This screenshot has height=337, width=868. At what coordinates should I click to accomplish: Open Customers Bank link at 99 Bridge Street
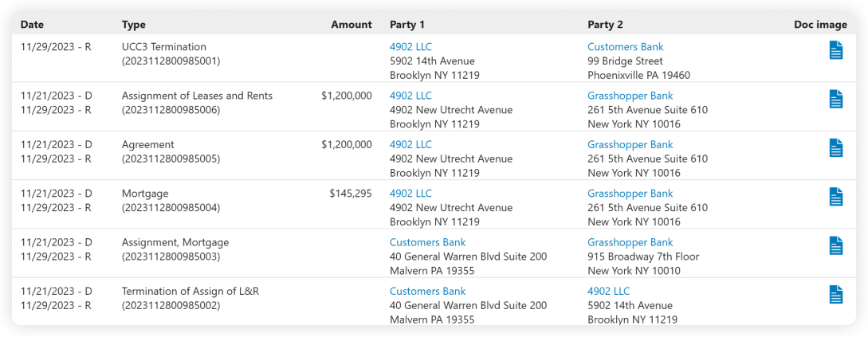coord(625,47)
